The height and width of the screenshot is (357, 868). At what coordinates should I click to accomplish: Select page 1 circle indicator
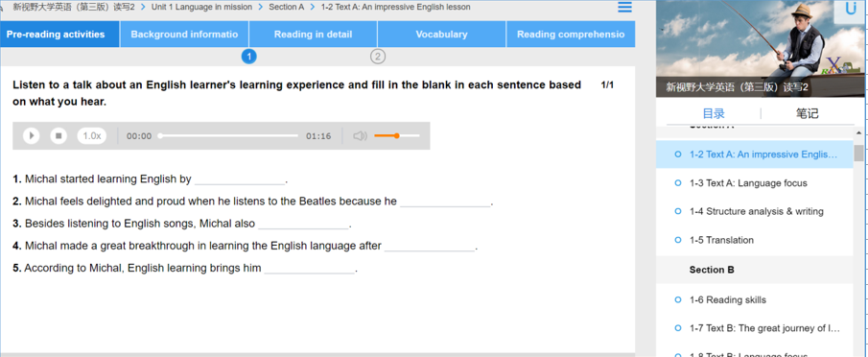pyautogui.click(x=249, y=56)
